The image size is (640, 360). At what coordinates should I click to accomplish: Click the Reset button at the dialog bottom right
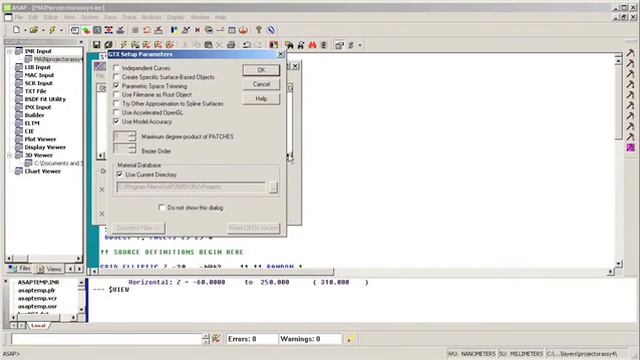254,228
